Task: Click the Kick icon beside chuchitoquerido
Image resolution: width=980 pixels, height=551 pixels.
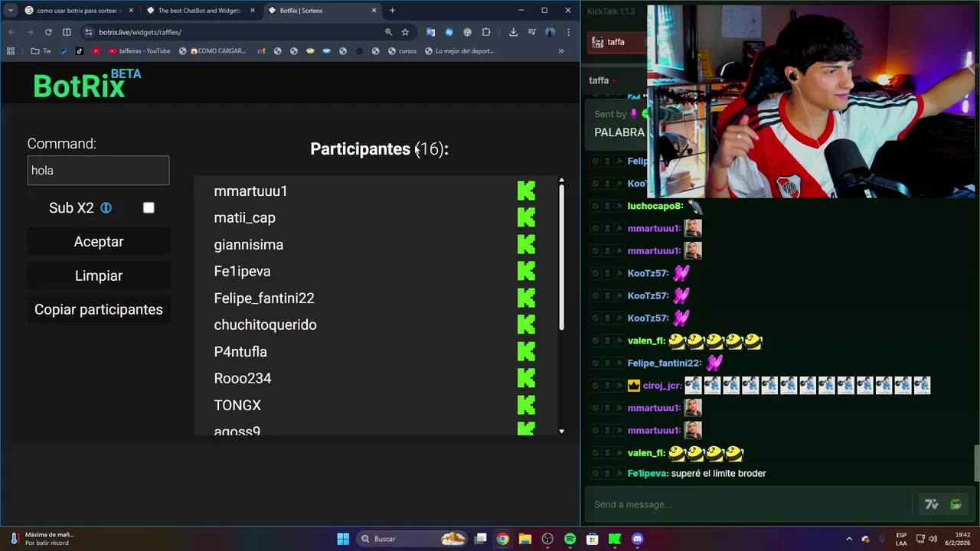Action: point(526,325)
